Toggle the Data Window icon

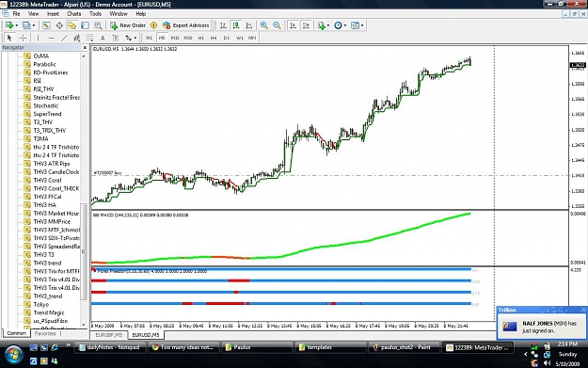click(59, 25)
